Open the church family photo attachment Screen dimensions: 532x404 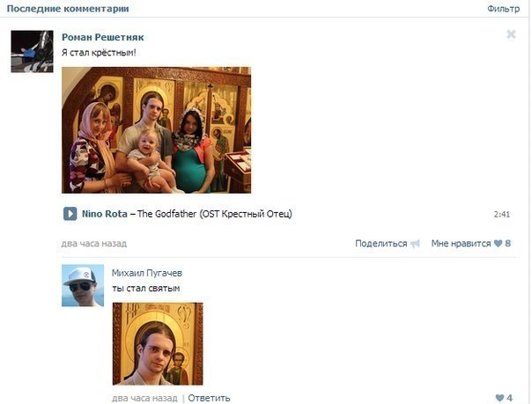click(x=157, y=130)
